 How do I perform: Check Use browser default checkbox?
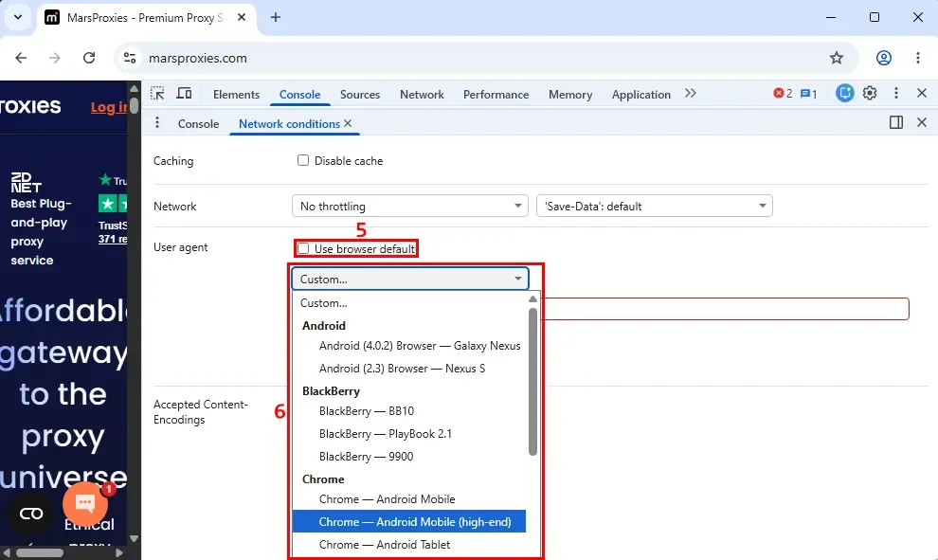(303, 248)
